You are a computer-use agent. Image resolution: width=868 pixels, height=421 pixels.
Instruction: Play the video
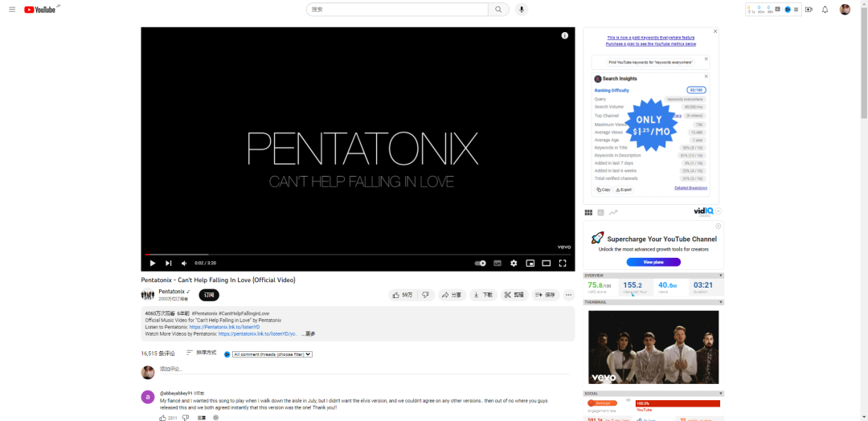coord(153,264)
